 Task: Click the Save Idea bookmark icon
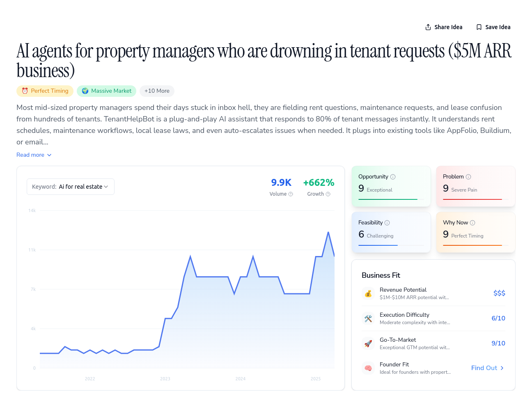coord(479,27)
